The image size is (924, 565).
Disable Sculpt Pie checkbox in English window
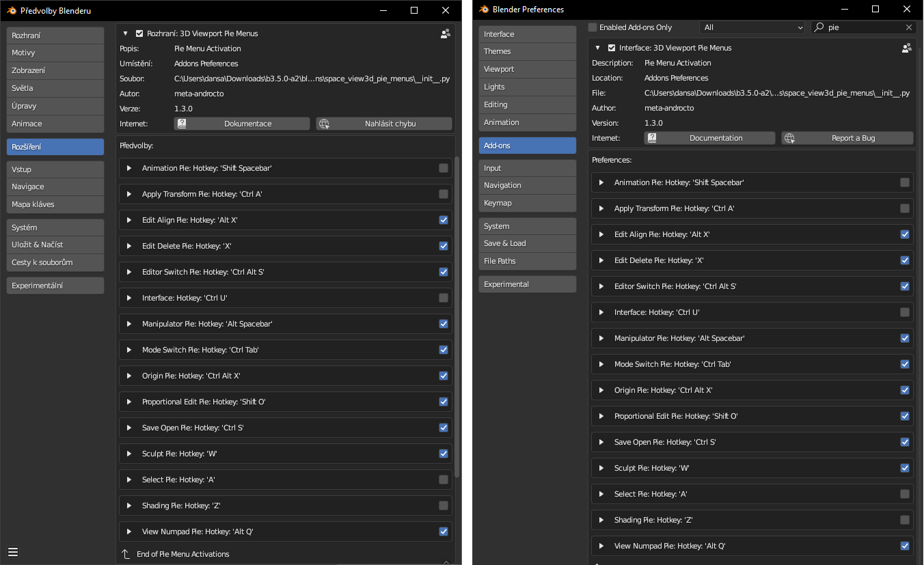(905, 468)
